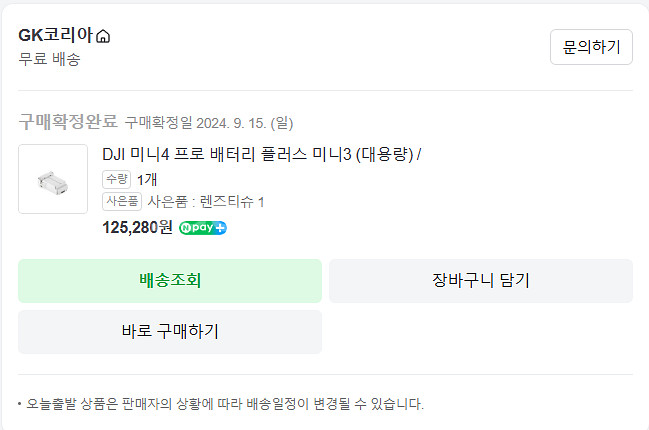This screenshot has height=430, width=649.
Task: Click the 구매확정완료 status text
Action: pyautogui.click(x=68, y=122)
